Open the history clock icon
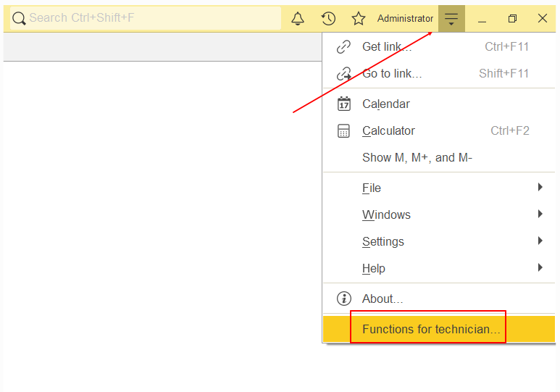 coord(328,18)
